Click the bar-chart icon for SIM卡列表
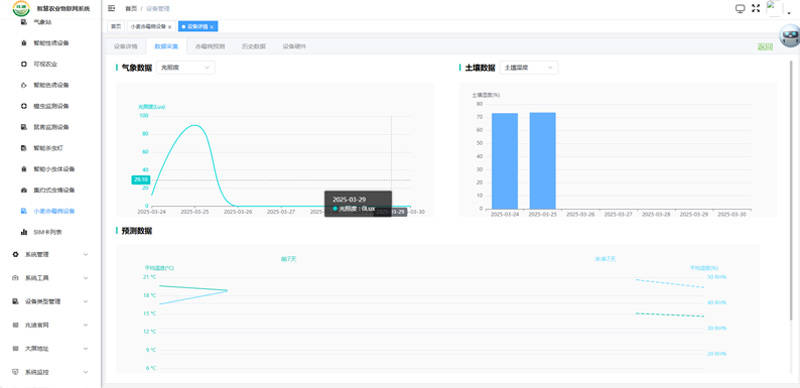This screenshot has height=388, width=800. (x=23, y=232)
